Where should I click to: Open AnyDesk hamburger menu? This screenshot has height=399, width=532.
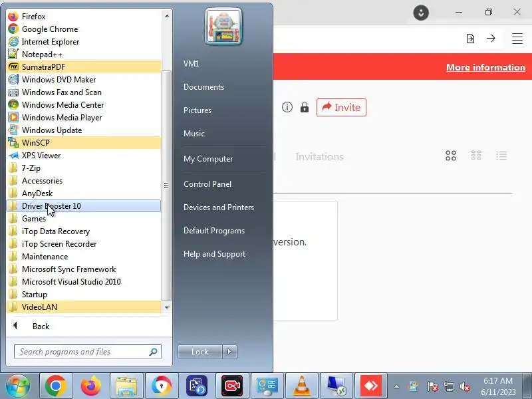(x=517, y=39)
